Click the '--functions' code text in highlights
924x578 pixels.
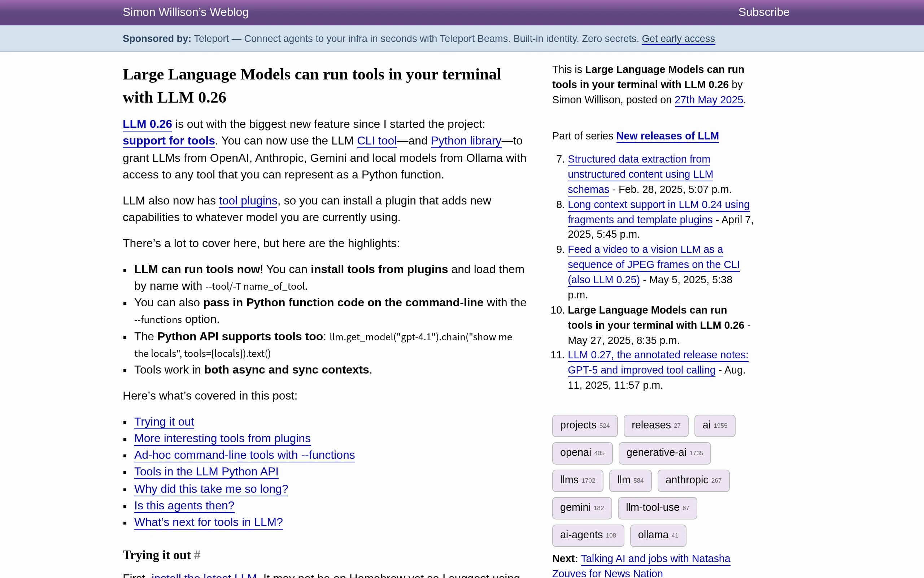coord(158,320)
